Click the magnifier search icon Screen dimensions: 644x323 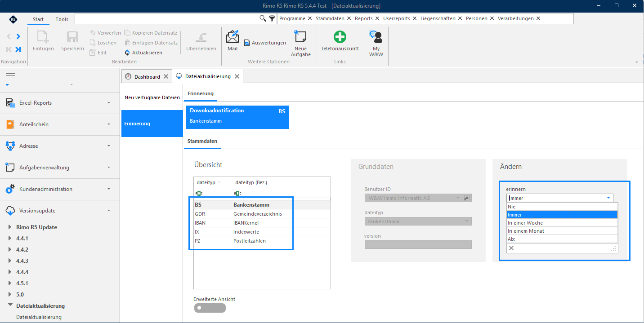point(263,18)
